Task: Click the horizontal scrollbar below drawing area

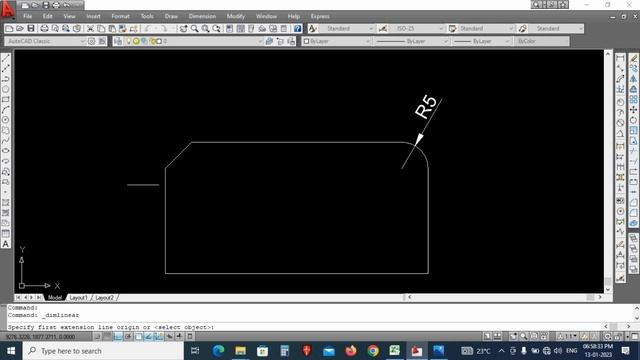Action: pyautogui.click(x=504, y=298)
